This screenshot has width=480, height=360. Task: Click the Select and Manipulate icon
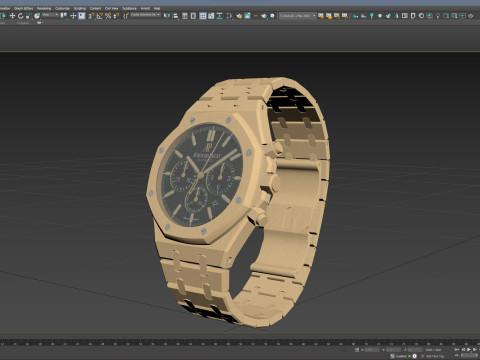click(x=73, y=16)
